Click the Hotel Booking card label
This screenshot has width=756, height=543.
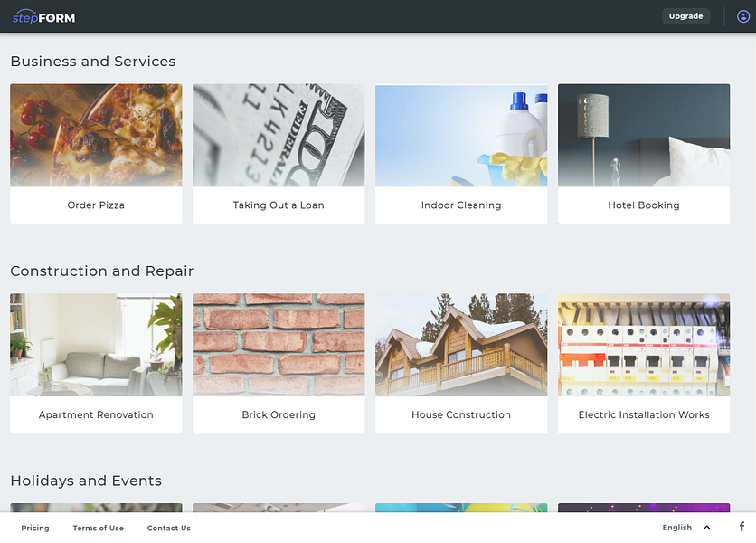[x=644, y=205]
